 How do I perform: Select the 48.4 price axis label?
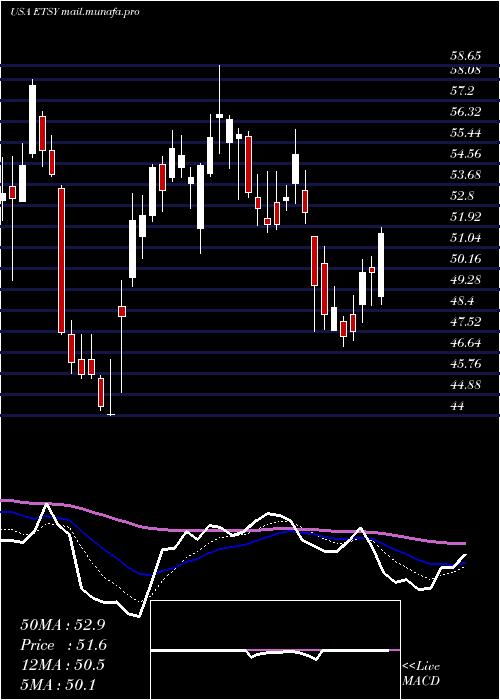[x=462, y=301]
